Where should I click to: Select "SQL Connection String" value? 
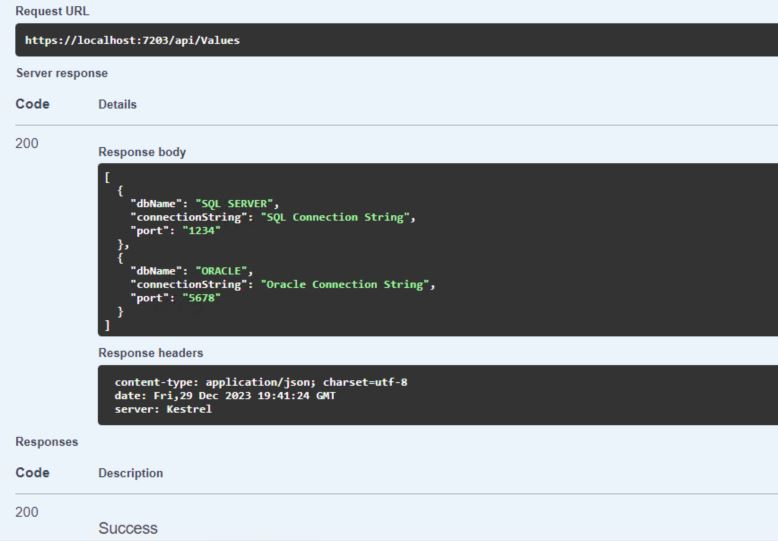coord(335,217)
